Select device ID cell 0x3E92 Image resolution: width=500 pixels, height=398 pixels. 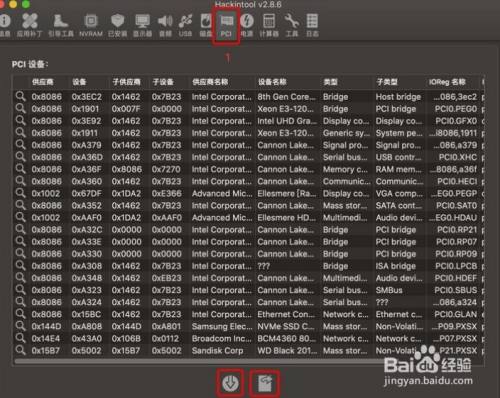[x=87, y=121]
